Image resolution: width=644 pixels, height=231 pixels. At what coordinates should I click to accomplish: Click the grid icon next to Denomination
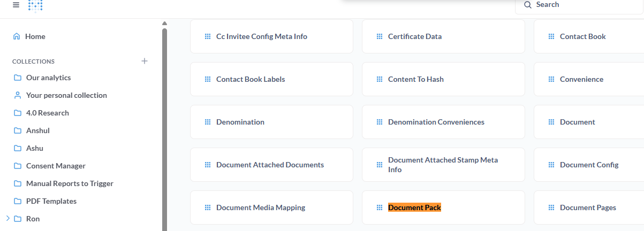[207, 122]
